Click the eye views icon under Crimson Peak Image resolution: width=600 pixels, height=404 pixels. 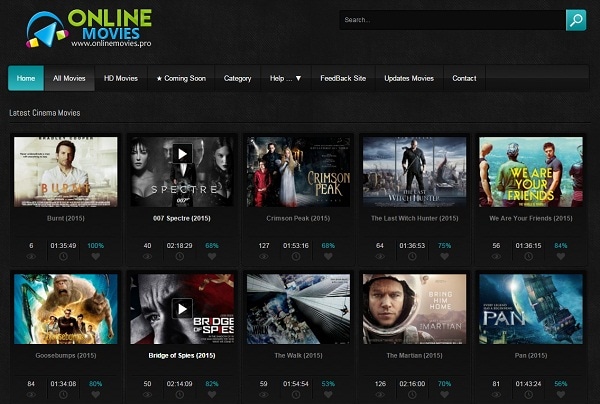[264, 257]
